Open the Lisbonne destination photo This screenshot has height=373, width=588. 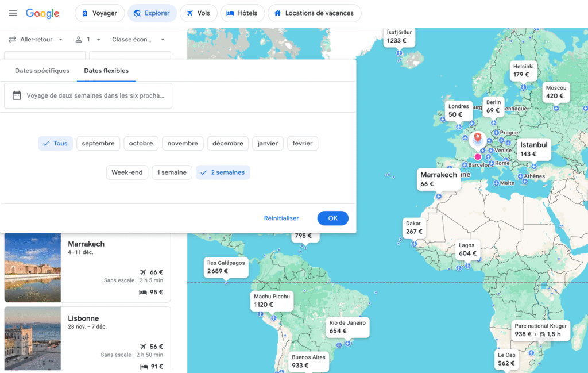(x=33, y=339)
